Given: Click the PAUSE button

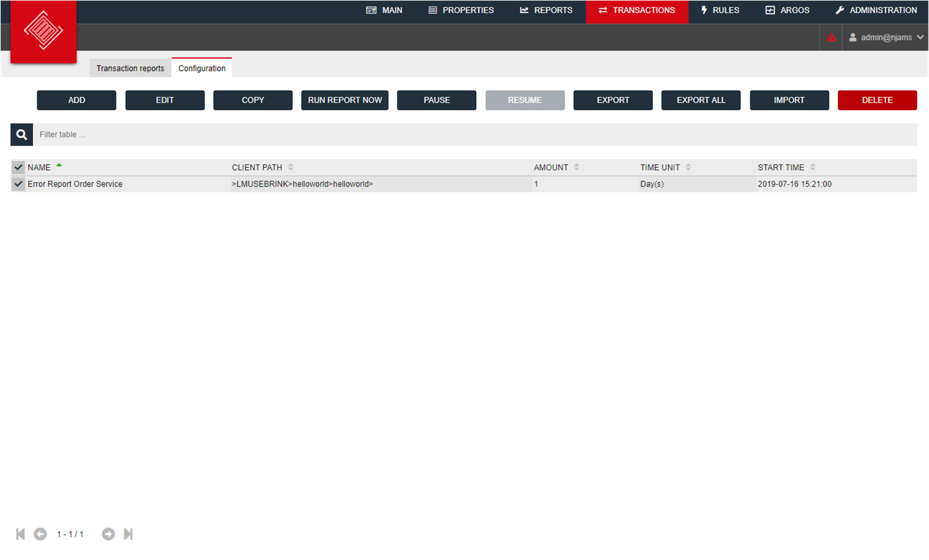Looking at the screenshot, I should coord(437,100).
